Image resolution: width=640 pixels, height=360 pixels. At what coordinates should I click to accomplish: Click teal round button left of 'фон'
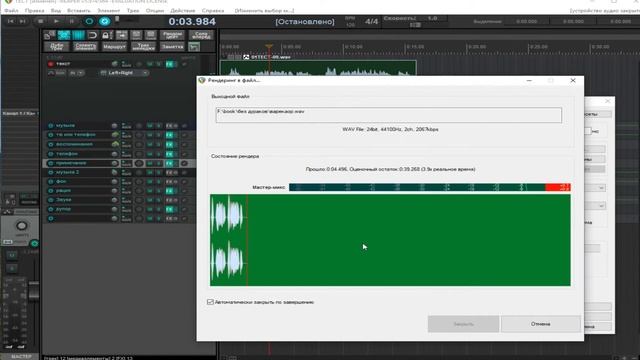tap(51, 181)
